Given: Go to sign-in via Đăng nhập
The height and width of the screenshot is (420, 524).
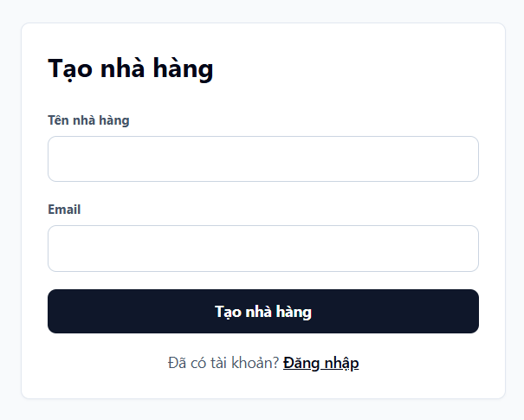Looking at the screenshot, I should click(320, 363).
